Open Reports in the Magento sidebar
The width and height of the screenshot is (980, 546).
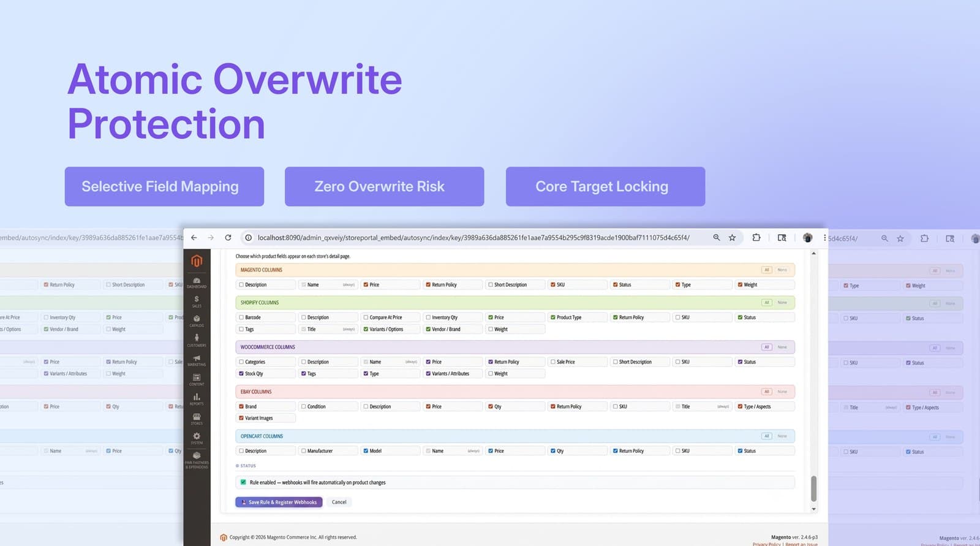click(x=197, y=400)
